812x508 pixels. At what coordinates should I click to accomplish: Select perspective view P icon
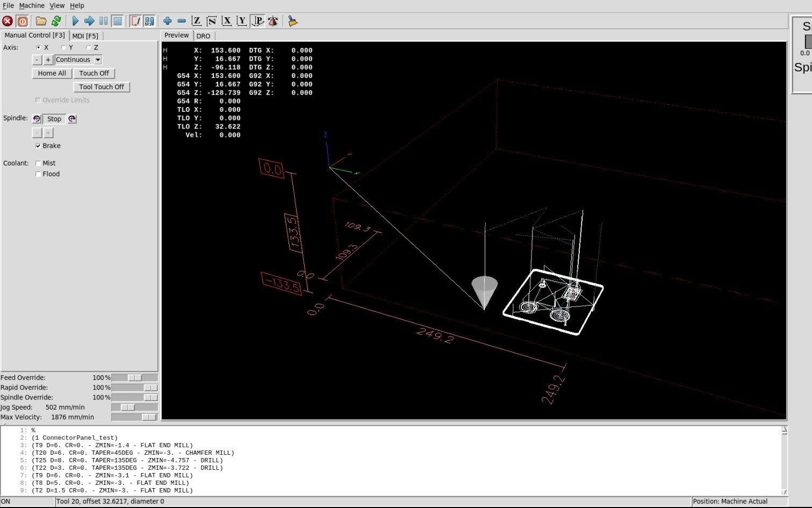pyautogui.click(x=258, y=21)
